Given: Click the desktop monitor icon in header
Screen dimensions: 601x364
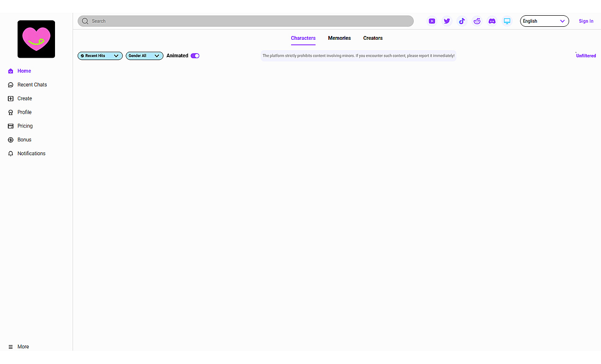Looking at the screenshot, I should pyautogui.click(x=507, y=21).
